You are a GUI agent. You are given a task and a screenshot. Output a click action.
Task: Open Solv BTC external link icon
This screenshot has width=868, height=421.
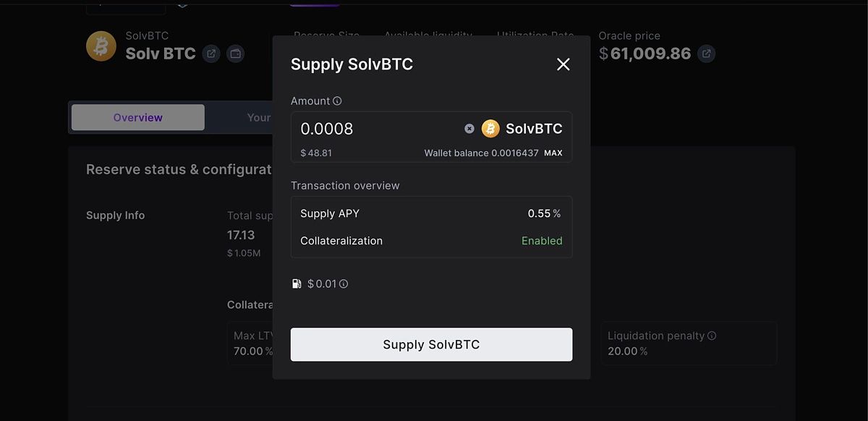click(x=211, y=54)
